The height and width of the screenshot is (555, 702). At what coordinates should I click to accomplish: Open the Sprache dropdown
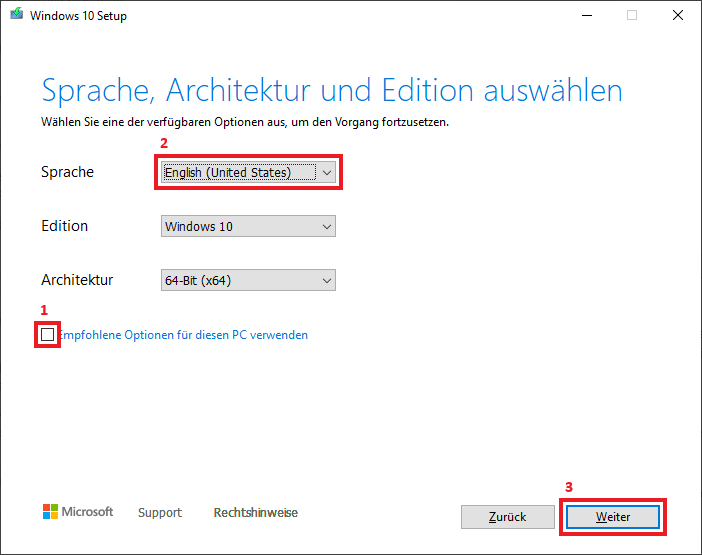[248, 172]
